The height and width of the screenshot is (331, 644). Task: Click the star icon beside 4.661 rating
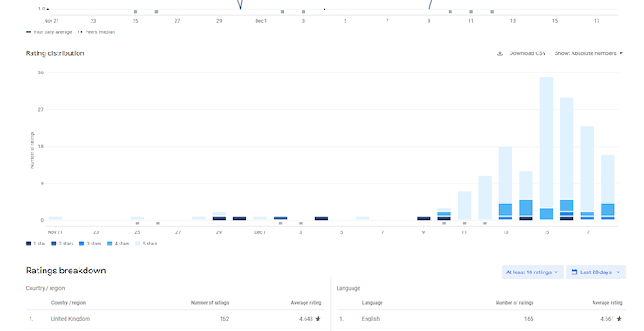(619, 319)
